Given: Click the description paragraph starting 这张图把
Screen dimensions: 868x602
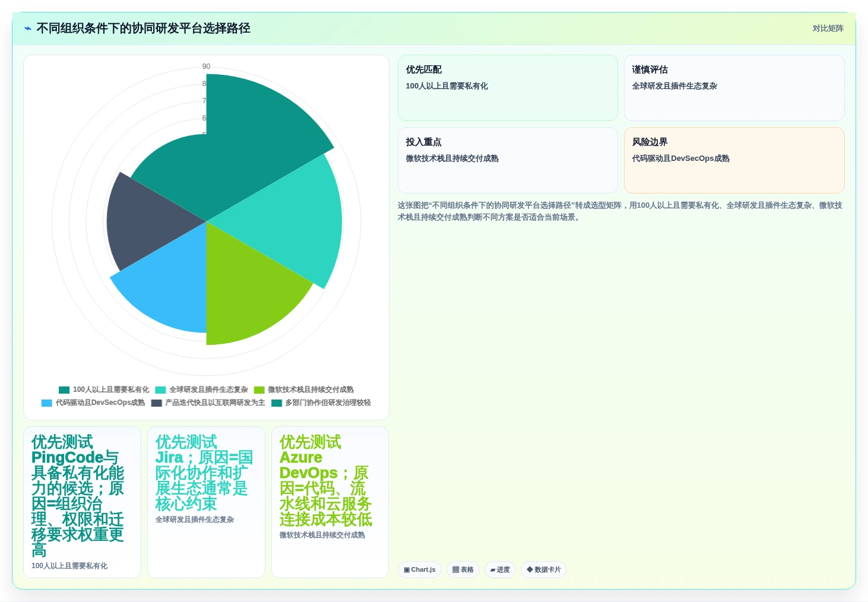Looking at the screenshot, I should 620,211.
